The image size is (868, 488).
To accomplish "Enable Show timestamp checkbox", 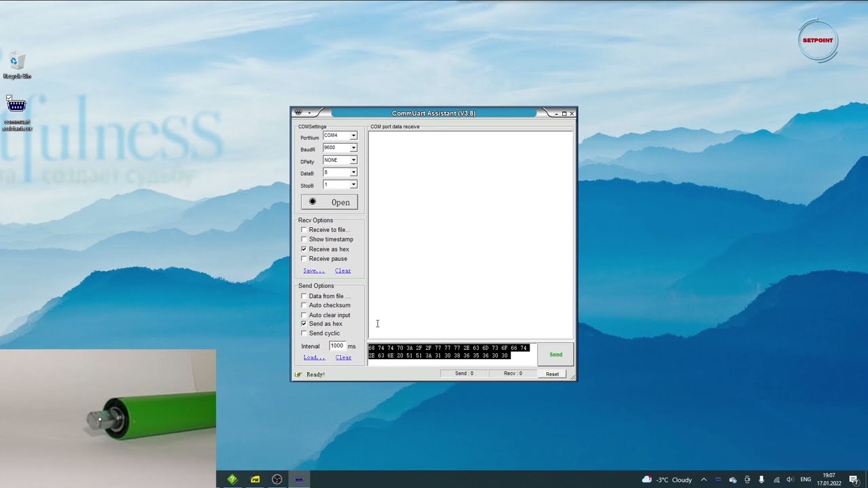I will pyautogui.click(x=304, y=239).
